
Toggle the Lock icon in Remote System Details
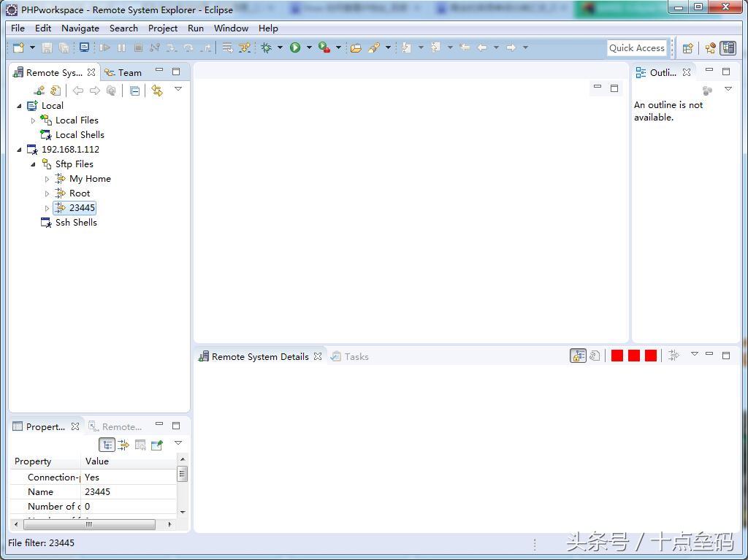579,356
